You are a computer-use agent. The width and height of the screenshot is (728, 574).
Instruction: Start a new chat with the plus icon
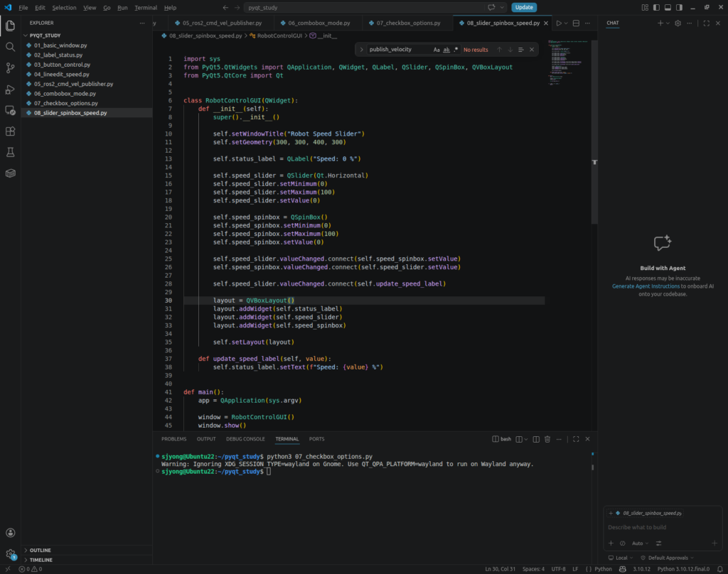coord(660,23)
